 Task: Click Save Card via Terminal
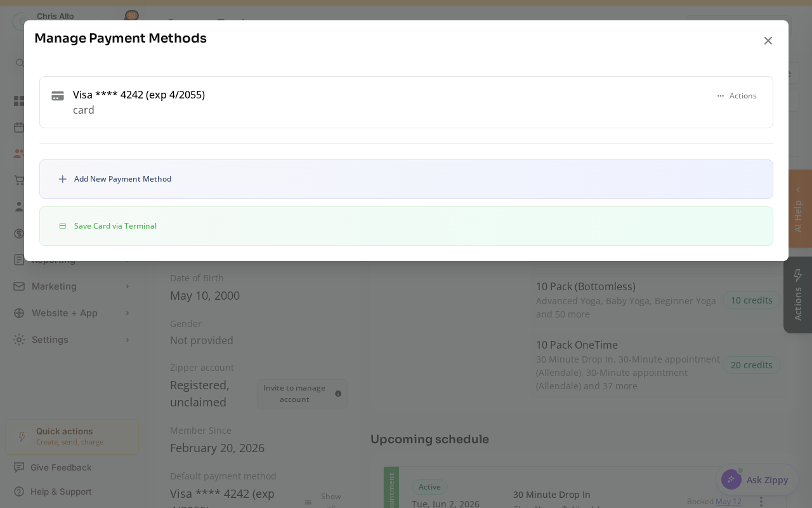(406, 226)
